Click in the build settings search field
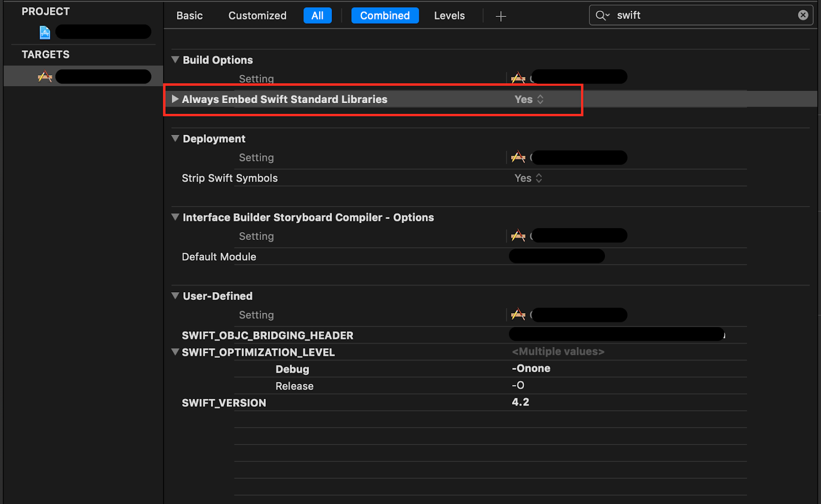 coord(701,15)
